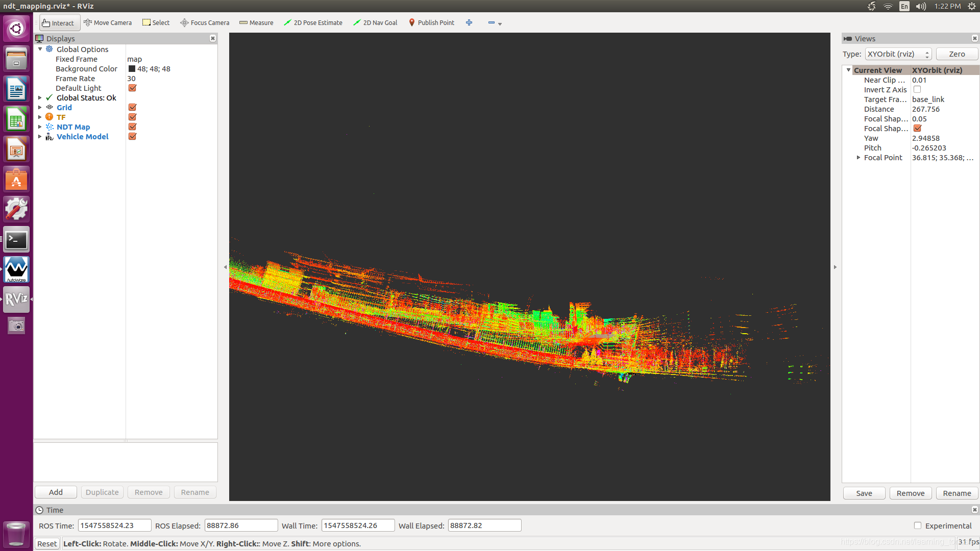Open Autoware from the Ubuntu dock
Viewport: 980px width, 551px height.
16,269
